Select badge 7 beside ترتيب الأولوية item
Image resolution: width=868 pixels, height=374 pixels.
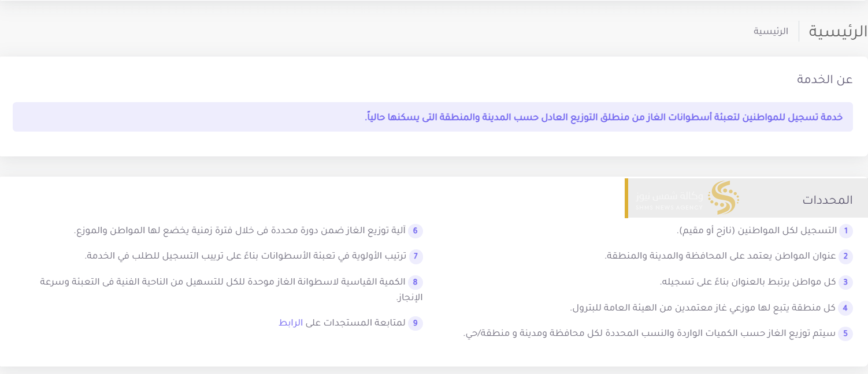click(x=415, y=256)
